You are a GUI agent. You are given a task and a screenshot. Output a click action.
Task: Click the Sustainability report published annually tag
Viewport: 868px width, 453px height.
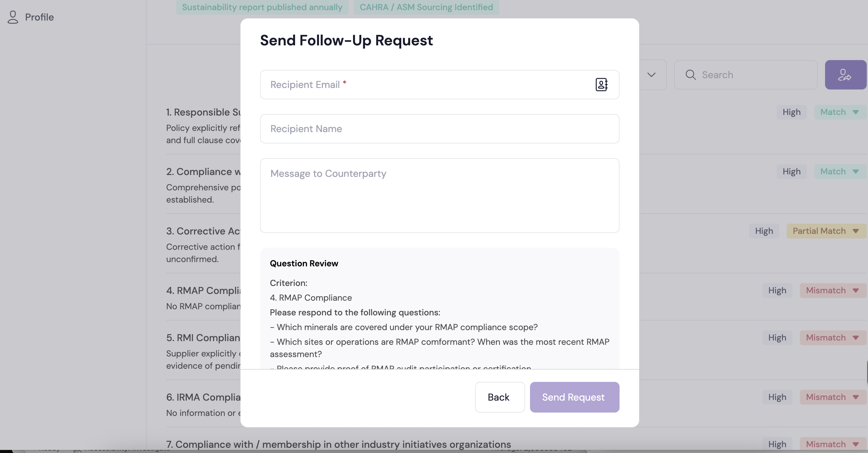tap(262, 7)
